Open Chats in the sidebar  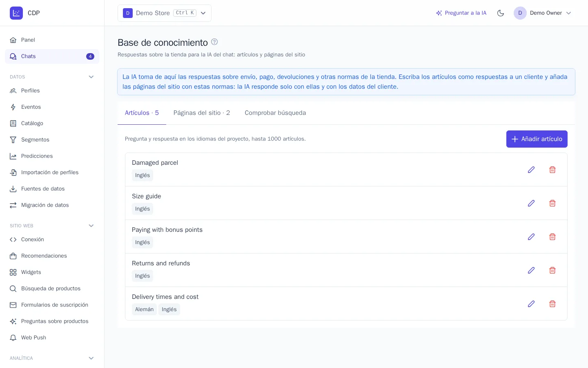click(x=52, y=56)
